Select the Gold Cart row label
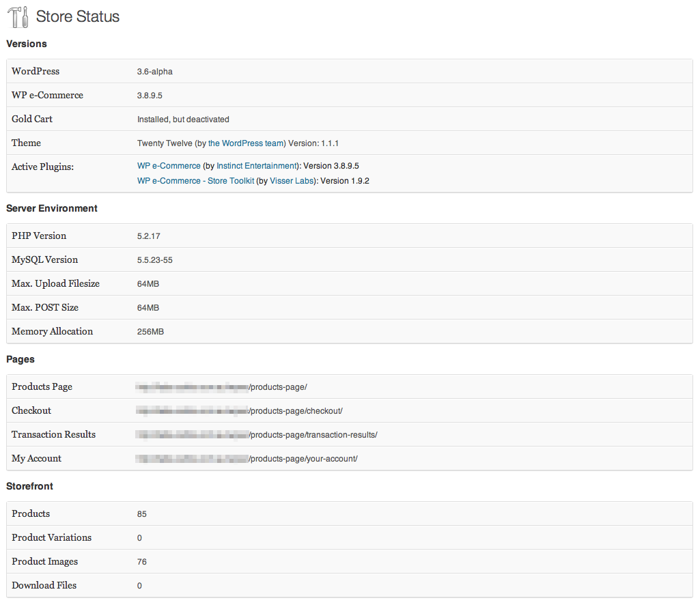This screenshot has width=700, height=607. pyautogui.click(x=31, y=119)
